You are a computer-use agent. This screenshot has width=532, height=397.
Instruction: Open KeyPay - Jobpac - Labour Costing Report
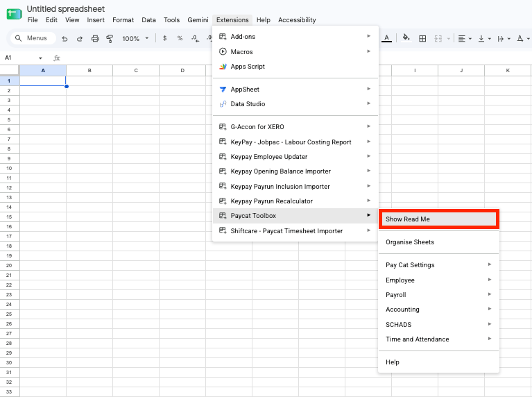pyautogui.click(x=295, y=142)
